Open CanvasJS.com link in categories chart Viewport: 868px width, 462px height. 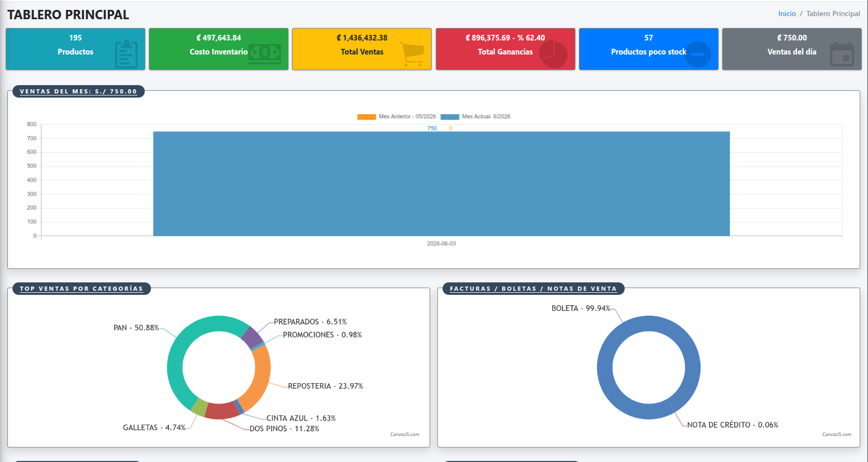[x=405, y=434]
